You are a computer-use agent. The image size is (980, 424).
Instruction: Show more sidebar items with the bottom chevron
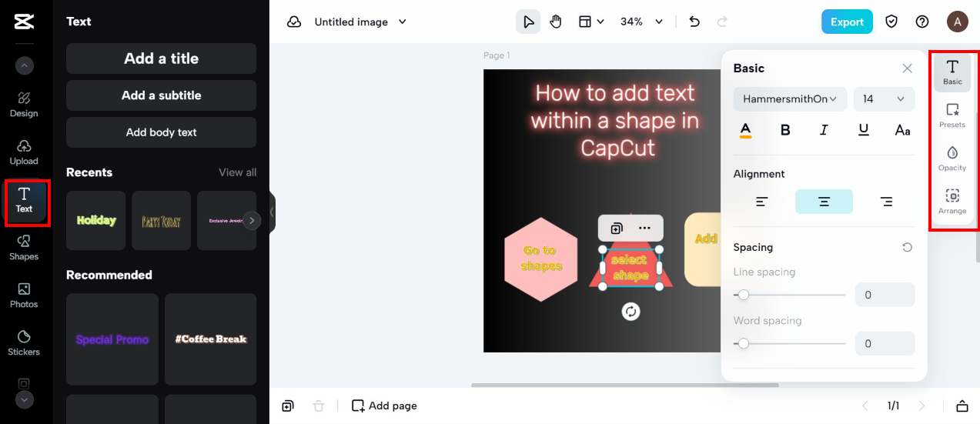[x=24, y=399]
